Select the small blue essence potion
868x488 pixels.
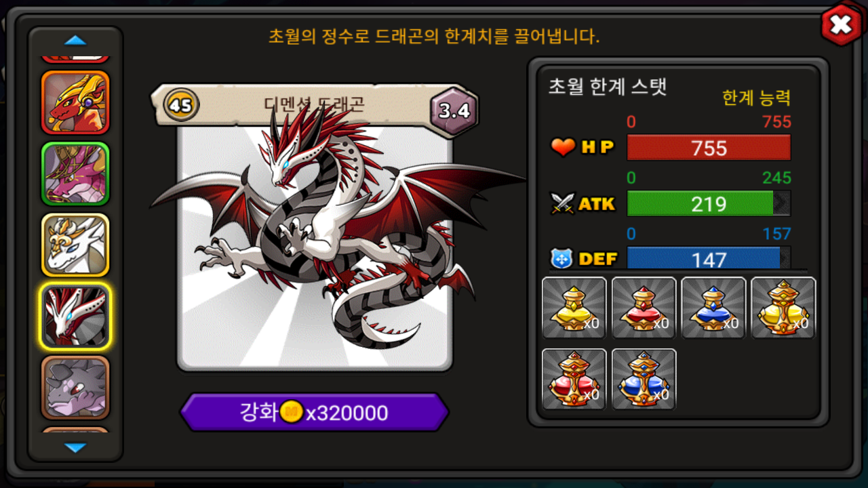(x=713, y=308)
